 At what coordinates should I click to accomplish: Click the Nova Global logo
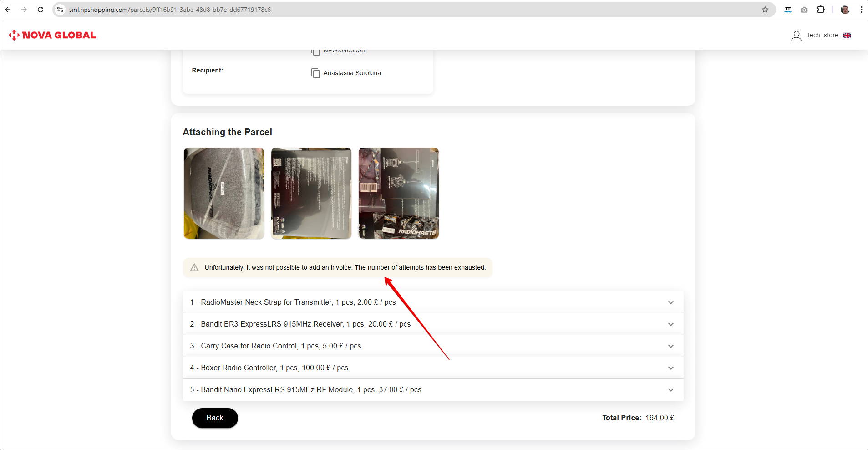click(x=52, y=35)
